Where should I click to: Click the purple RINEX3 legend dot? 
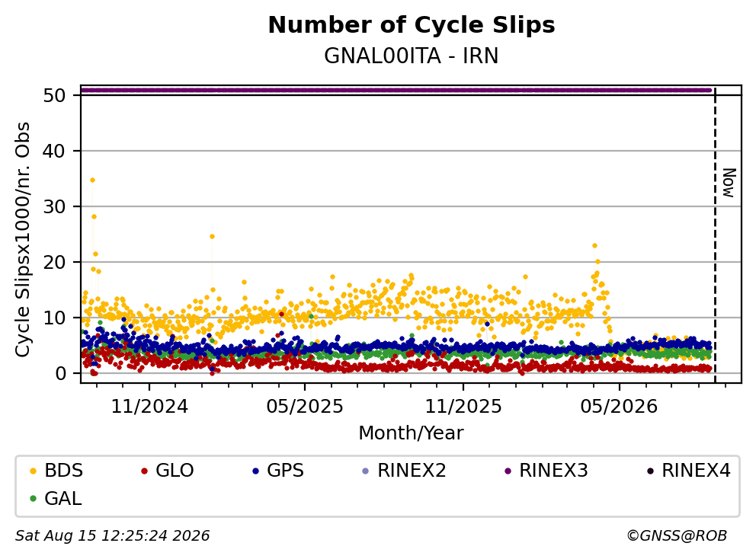[508, 471]
